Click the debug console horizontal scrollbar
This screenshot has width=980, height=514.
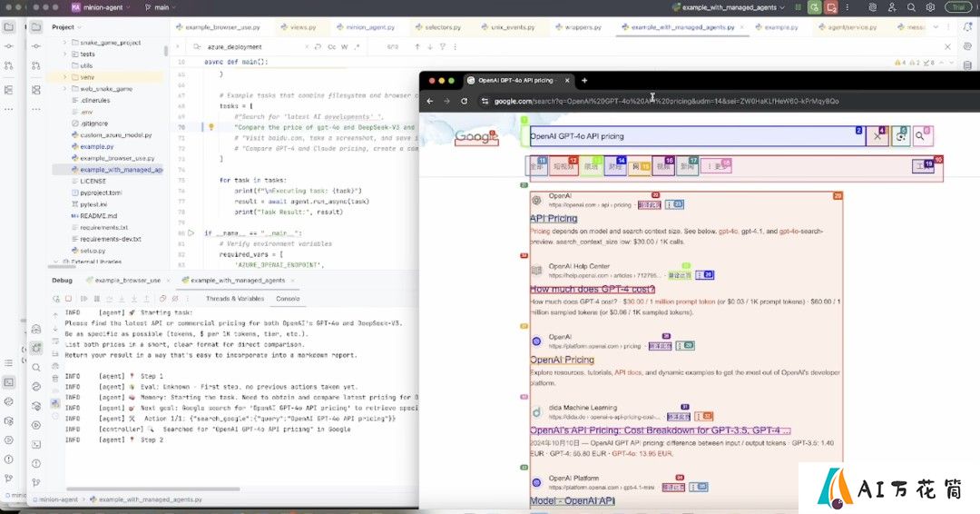(153, 489)
